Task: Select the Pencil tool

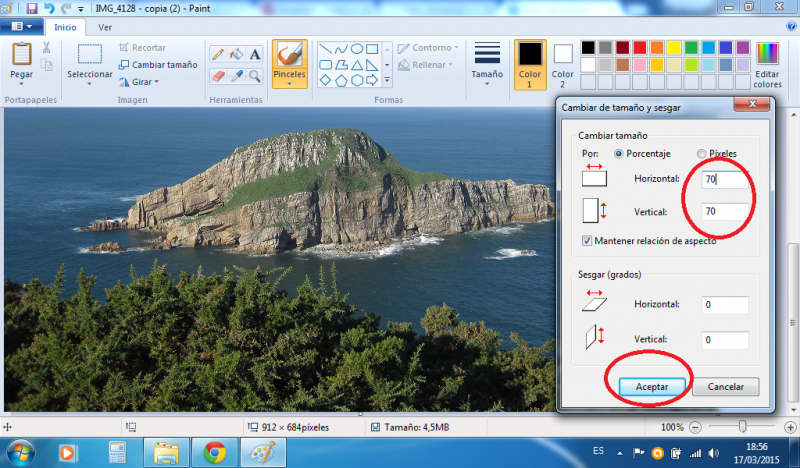Action: (x=218, y=53)
